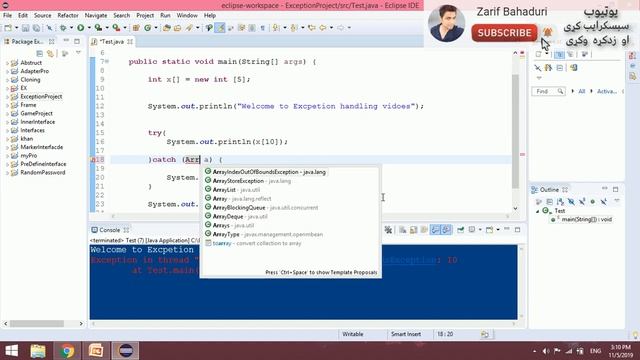The height and width of the screenshot is (360, 640).
Task: Click the Pin Console icon
Action: tap(460, 230)
